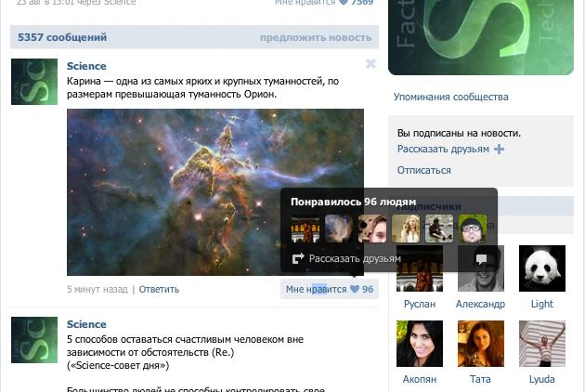This screenshot has height=392, width=585.
Task: Open Тата subscriber avatar
Action: (x=481, y=344)
